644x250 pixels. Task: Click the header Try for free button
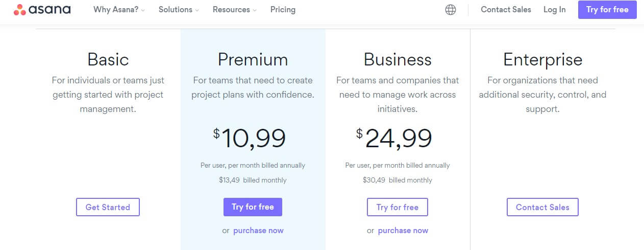point(607,10)
